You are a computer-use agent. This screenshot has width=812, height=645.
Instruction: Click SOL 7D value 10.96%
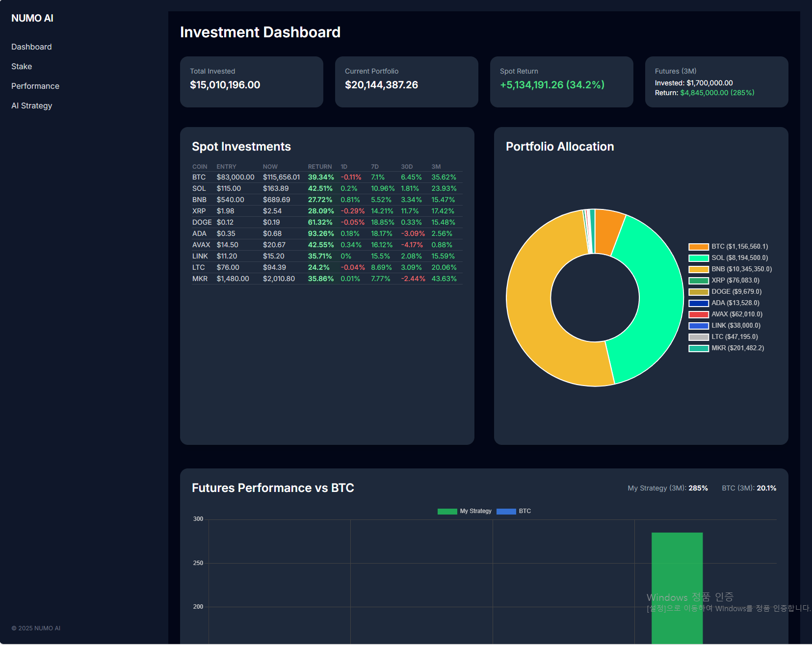coord(383,188)
